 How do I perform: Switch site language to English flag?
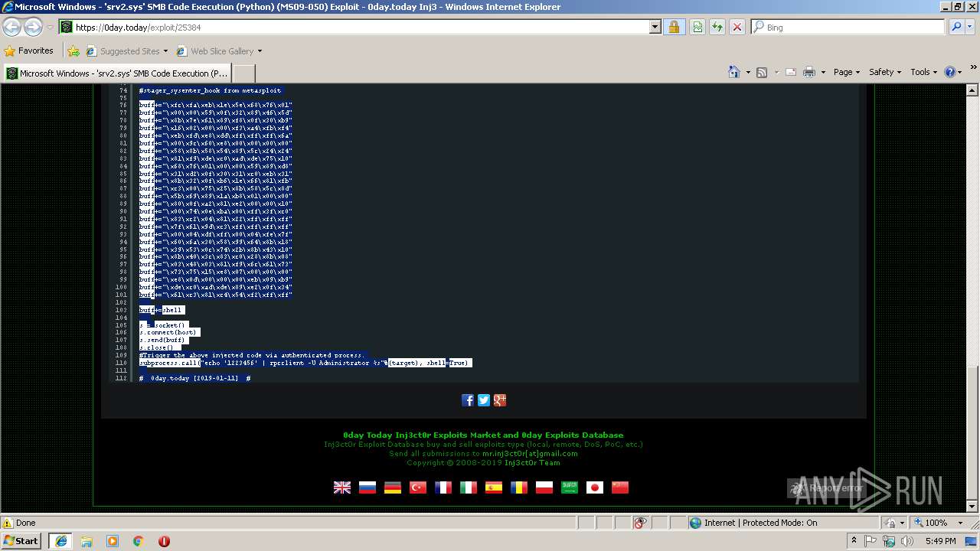click(342, 487)
